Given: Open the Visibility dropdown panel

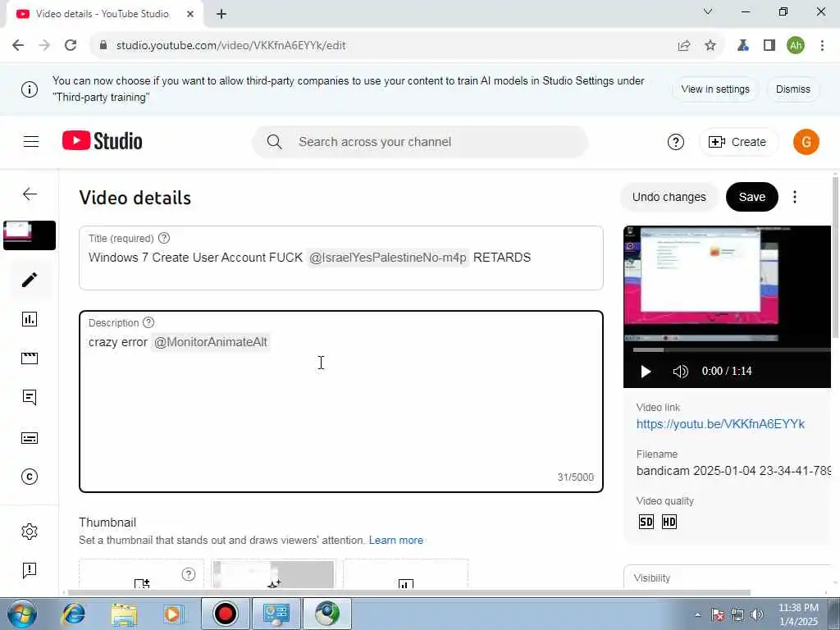Looking at the screenshot, I should (728, 577).
